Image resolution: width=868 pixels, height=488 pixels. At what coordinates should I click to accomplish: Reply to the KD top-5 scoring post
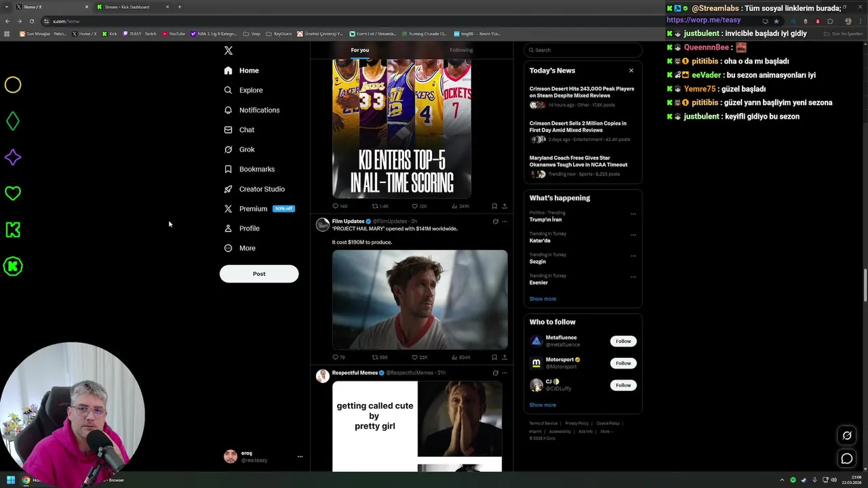pyautogui.click(x=340, y=206)
